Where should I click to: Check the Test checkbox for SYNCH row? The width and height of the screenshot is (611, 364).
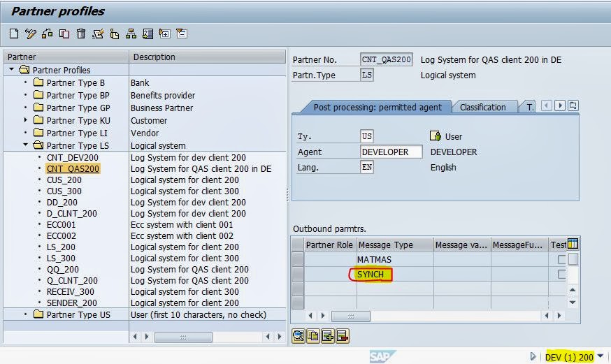561,275
